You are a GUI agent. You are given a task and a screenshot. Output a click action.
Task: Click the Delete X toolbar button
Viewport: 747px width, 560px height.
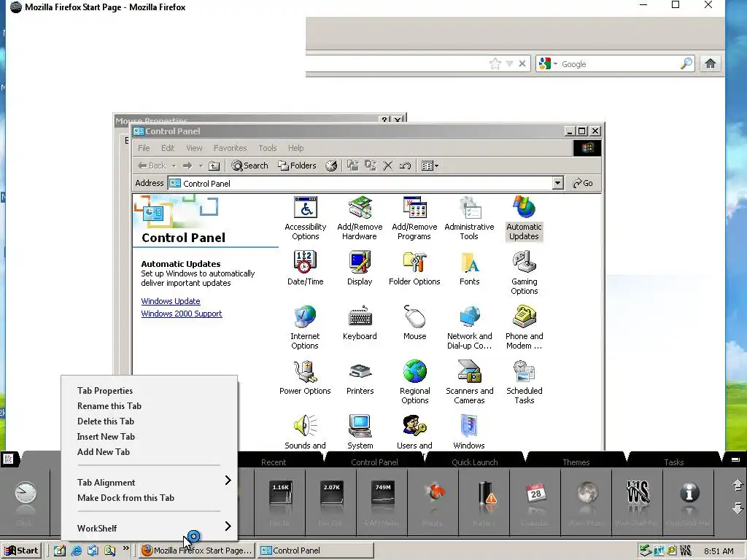[x=388, y=166]
